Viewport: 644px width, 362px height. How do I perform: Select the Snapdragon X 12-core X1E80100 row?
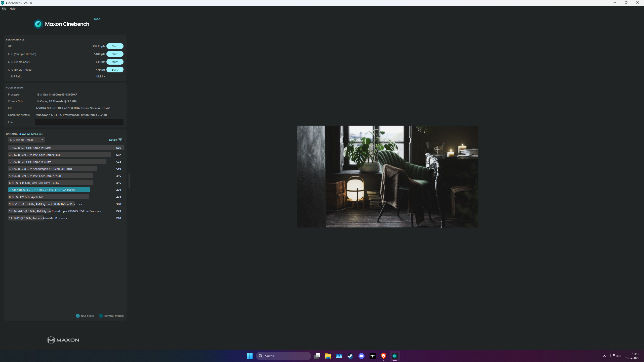coord(66,169)
